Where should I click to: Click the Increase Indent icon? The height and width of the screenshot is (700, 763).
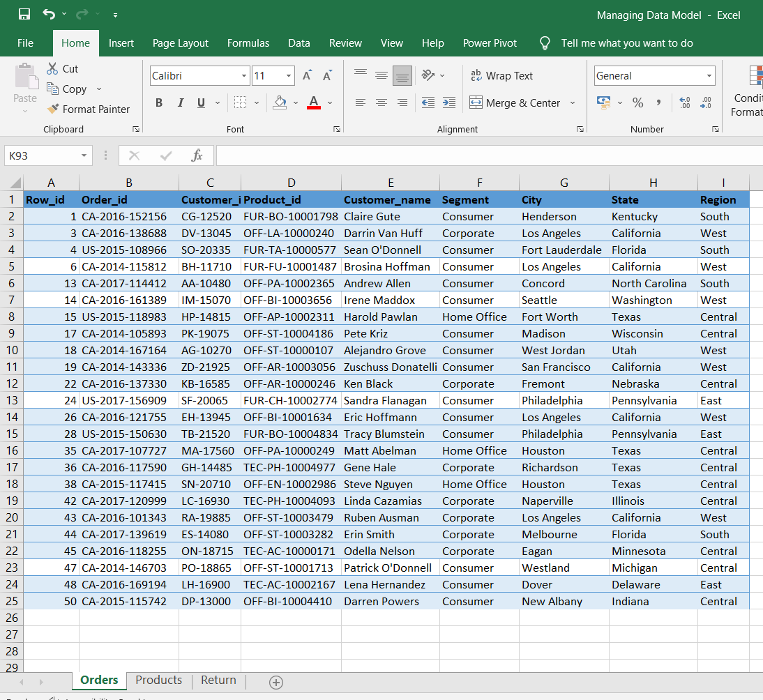click(x=449, y=102)
